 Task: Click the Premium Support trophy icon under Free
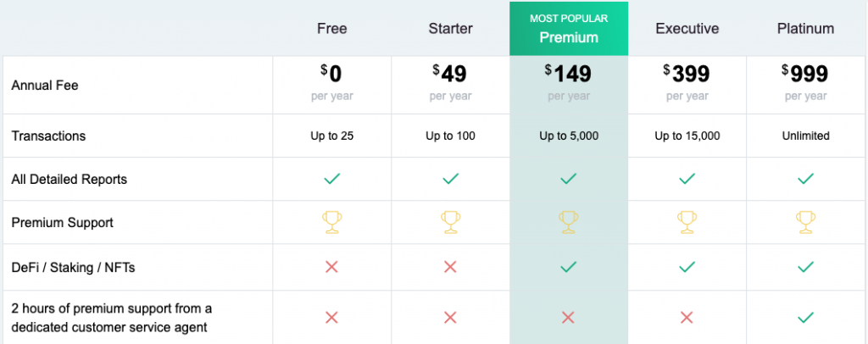click(x=332, y=222)
